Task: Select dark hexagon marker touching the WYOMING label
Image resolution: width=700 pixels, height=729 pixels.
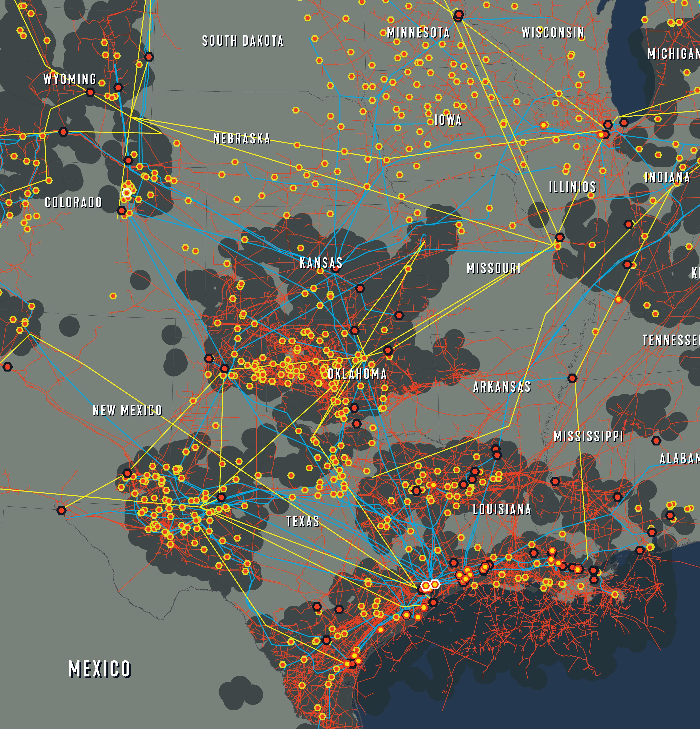Action: coord(90,92)
